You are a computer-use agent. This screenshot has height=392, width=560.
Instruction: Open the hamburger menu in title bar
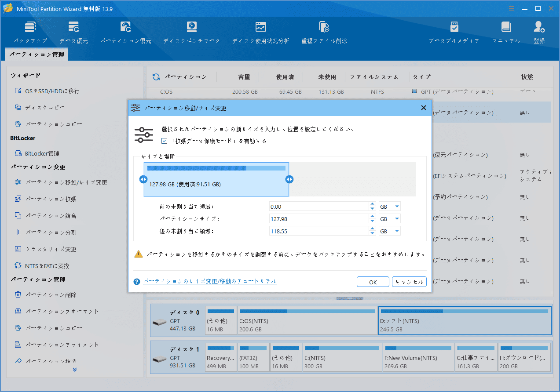coord(512,8)
